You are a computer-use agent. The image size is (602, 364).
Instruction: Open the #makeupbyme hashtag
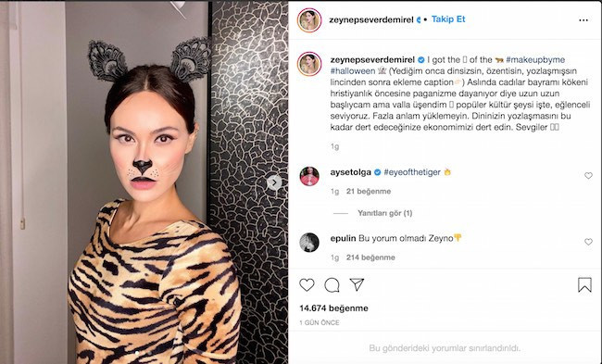(x=535, y=59)
